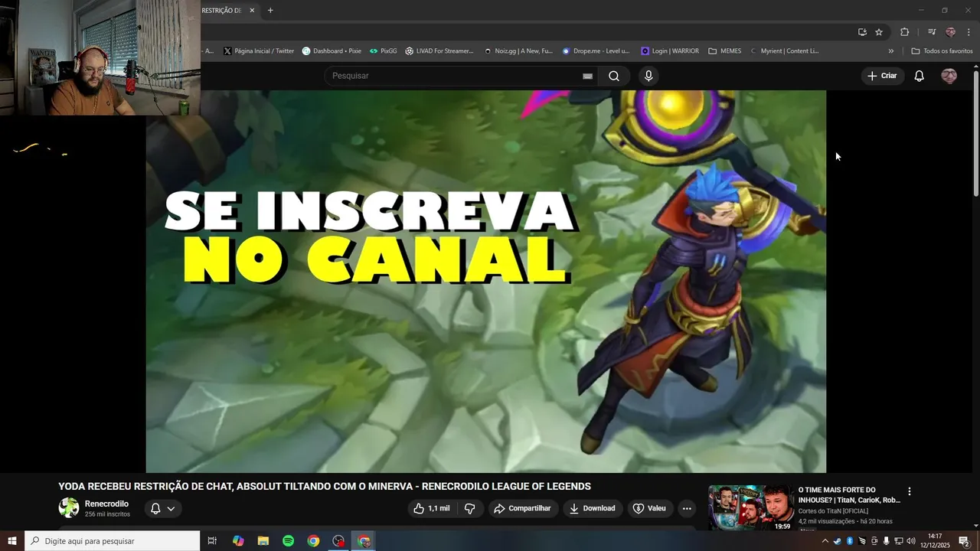Start voice search with the microphone icon
Viewport: 980px width, 551px height.
click(x=648, y=76)
